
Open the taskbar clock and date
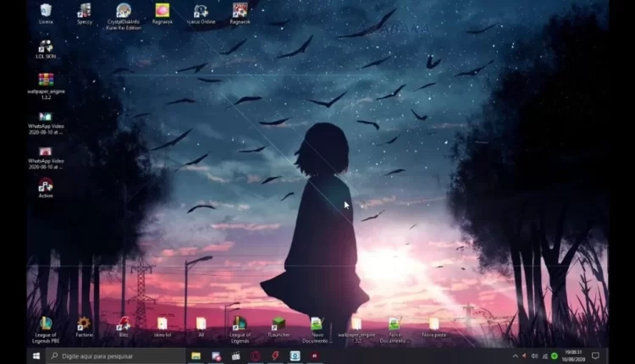(x=573, y=356)
